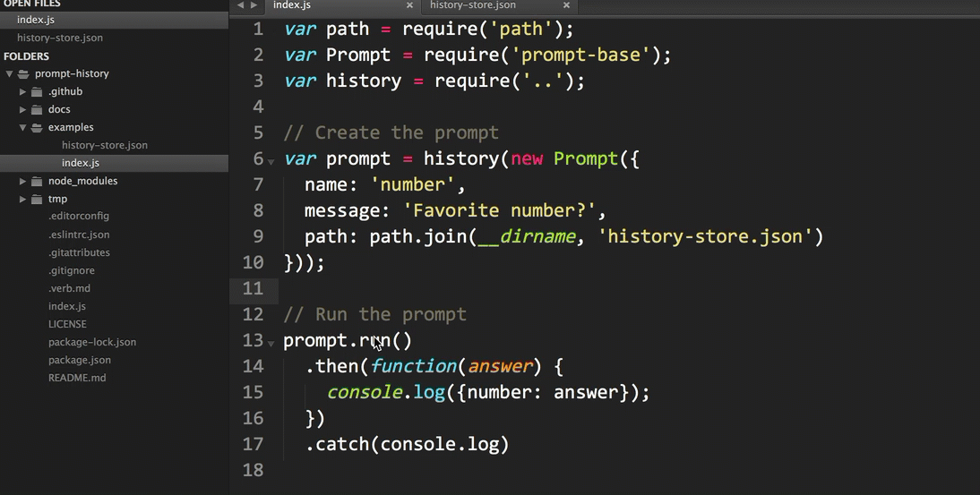This screenshot has width=980, height=495.
Task: Fold code at line 6 arrow
Action: click(271, 162)
